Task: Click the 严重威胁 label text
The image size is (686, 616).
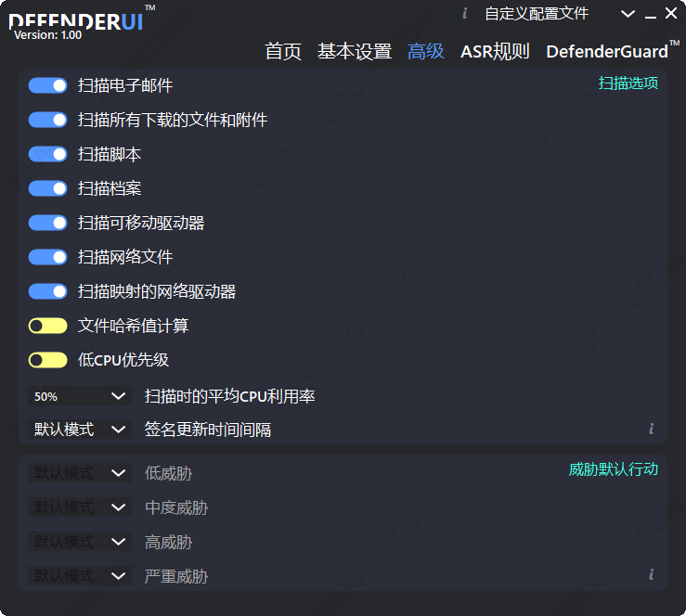Action: click(176, 576)
